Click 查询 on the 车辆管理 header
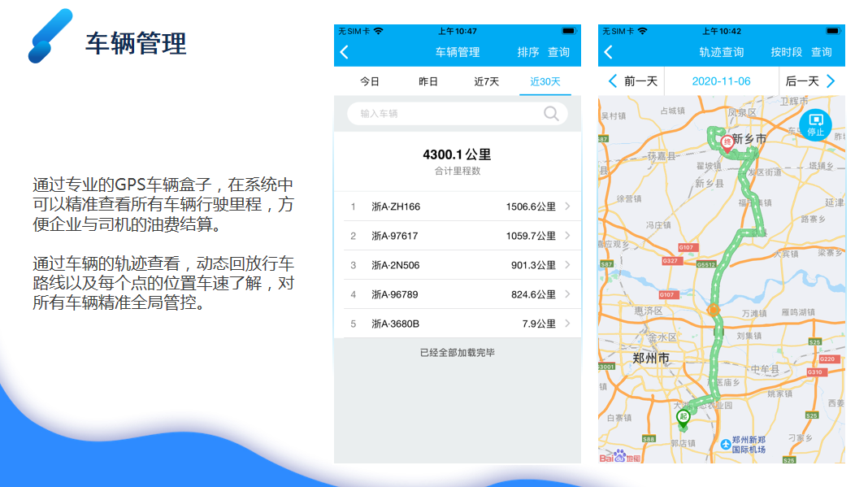868x487 pixels. point(558,51)
